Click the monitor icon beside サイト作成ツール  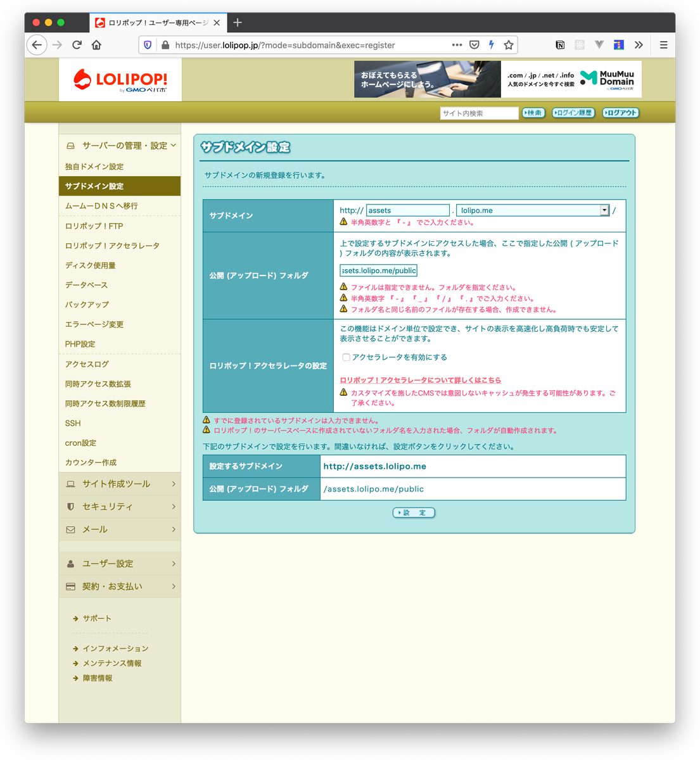(70, 483)
